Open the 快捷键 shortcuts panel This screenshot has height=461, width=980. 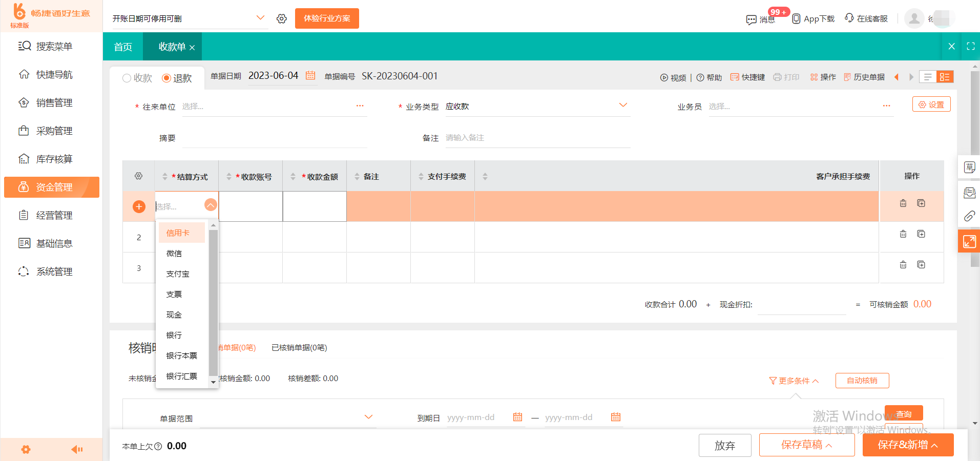pyautogui.click(x=735, y=77)
